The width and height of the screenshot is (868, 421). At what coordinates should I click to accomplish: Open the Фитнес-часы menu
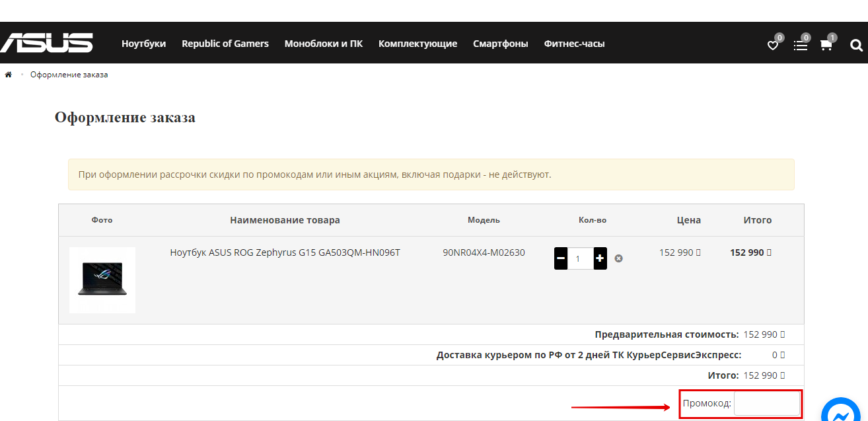(x=574, y=44)
